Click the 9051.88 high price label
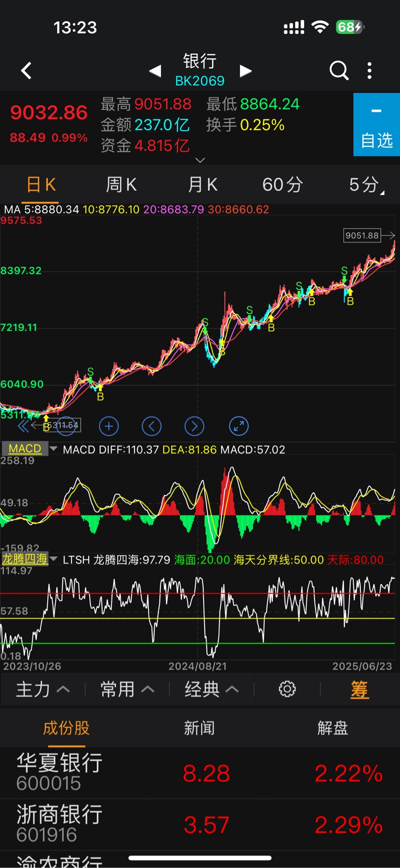 coord(362,236)
